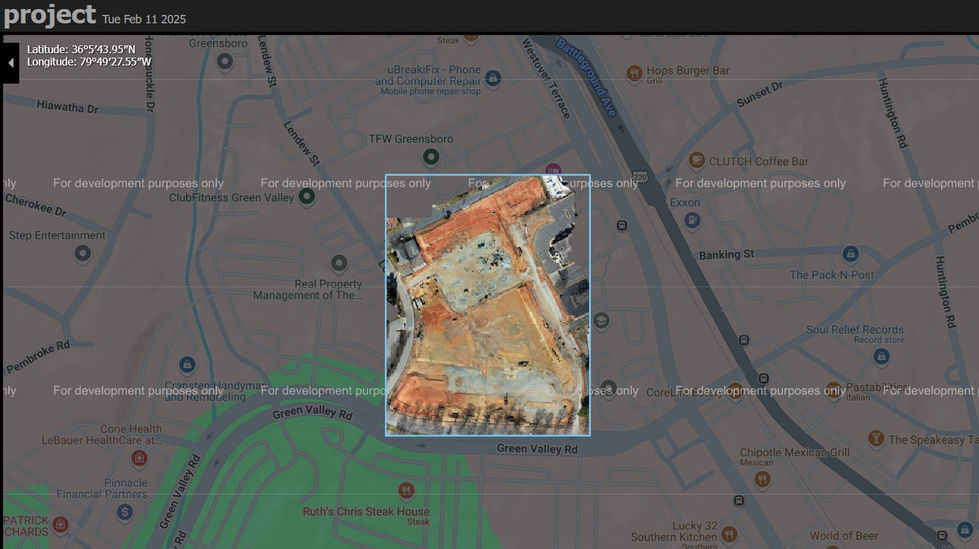This screenshot has height=549, width=979.
Task: Click the project title text
Action: tap(50, 14)
